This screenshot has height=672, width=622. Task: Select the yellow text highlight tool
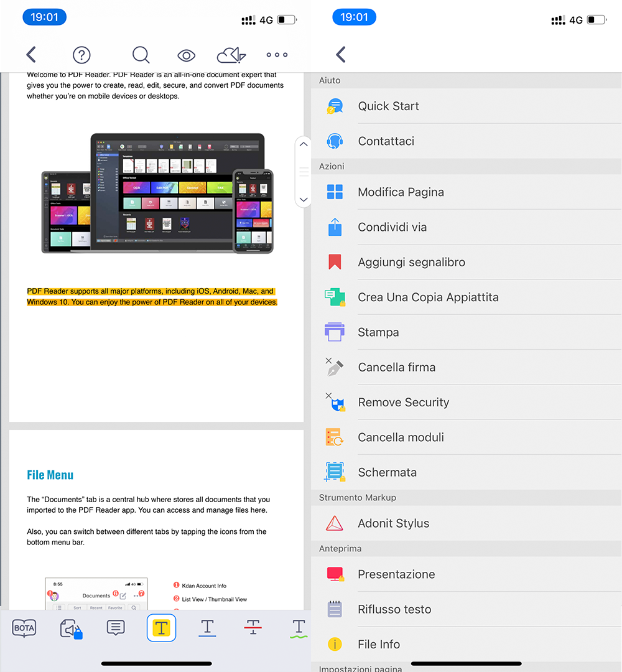[161, 628]
